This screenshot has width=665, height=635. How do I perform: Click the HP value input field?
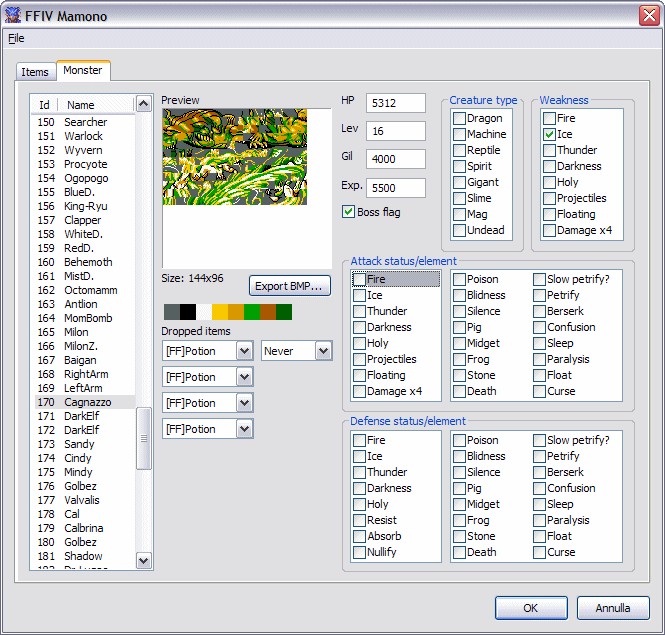pos(395,103)
